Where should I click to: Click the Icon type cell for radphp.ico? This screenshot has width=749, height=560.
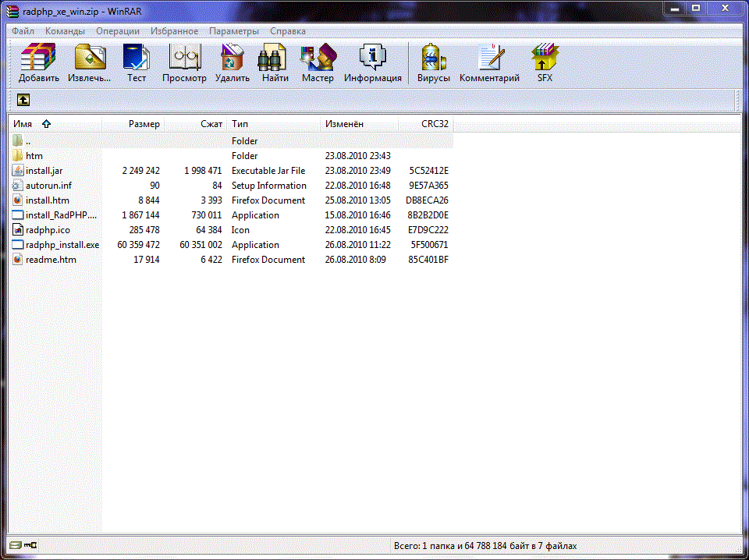click(x=241, y=229)
